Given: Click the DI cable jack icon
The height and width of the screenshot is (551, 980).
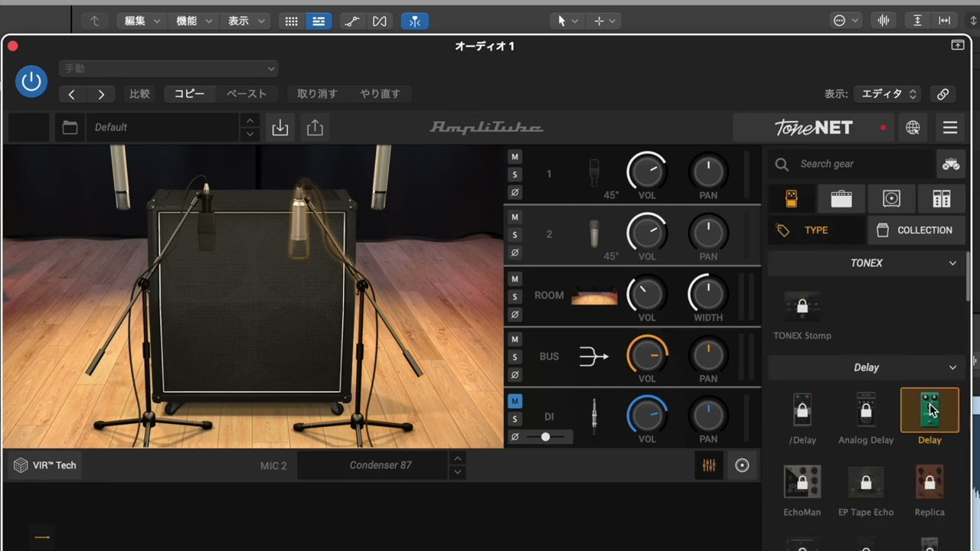Looking at the screenshot, I should pyautogui.click(x=594, y=417).
